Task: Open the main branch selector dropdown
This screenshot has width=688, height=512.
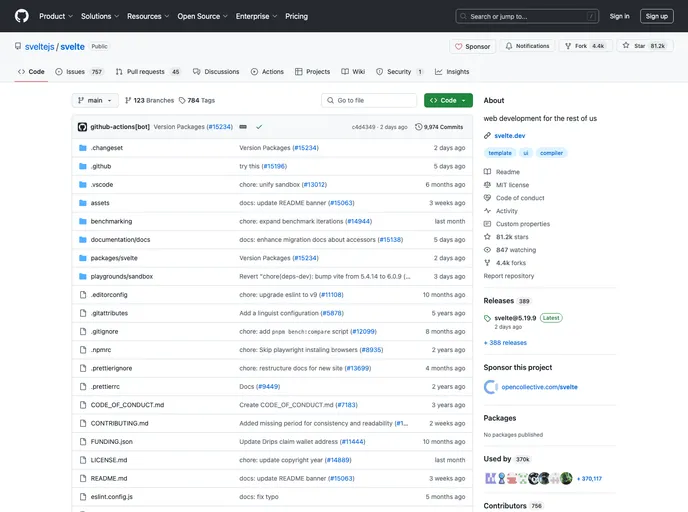Action: point(95,100)
